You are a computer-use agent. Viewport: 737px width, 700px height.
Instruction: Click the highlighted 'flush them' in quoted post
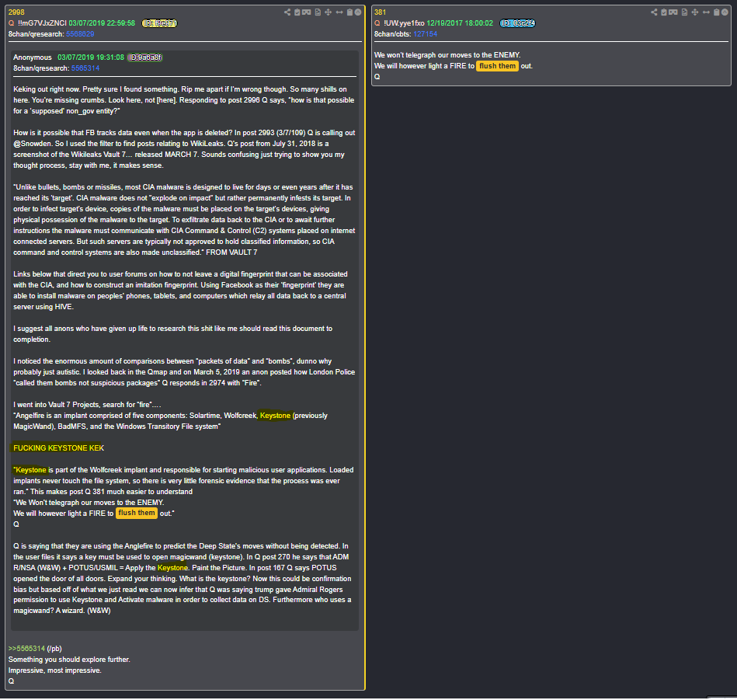pyautogui.click(x=137, y=513)
